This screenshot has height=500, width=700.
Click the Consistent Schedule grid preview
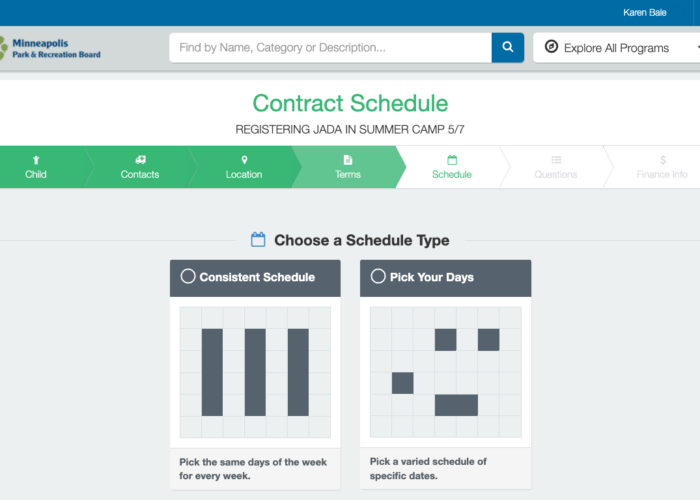255,372
